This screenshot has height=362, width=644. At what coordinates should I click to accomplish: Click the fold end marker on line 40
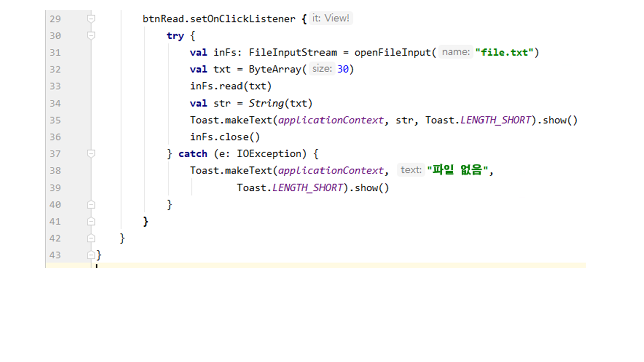[x=91, y=204]
